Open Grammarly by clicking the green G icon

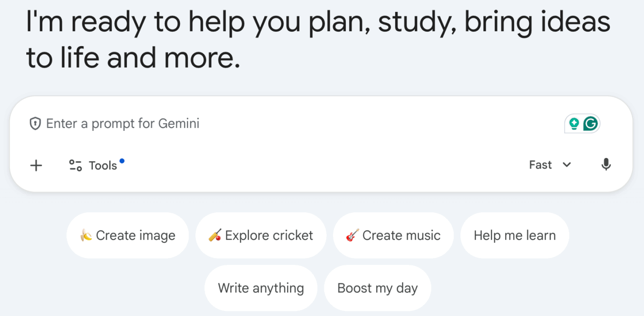(x=591, y=123)
